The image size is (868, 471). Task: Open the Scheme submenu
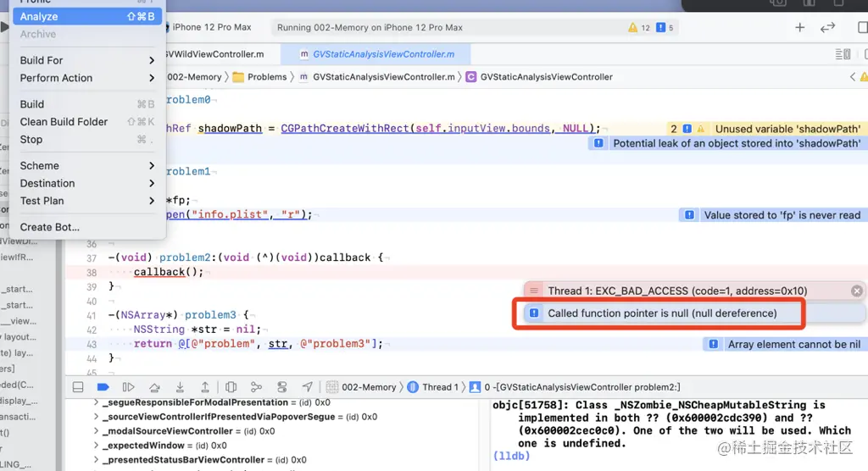87,165
